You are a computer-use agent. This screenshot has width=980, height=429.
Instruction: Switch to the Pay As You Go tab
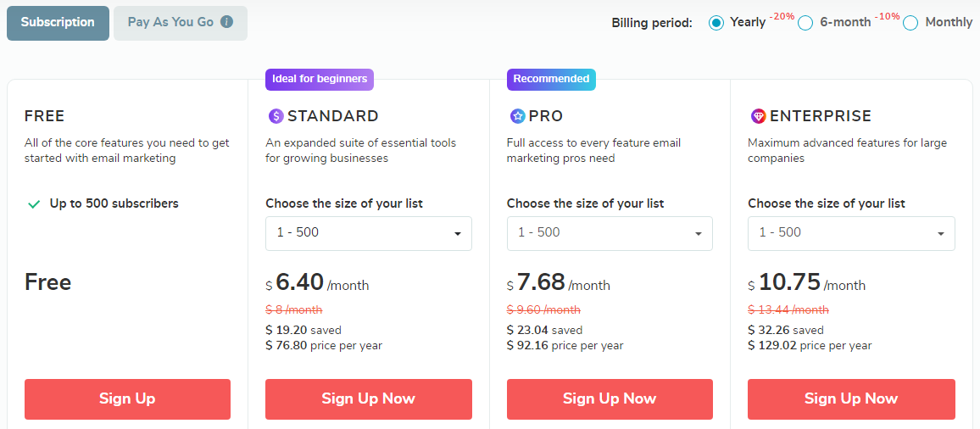click(170, 23)
